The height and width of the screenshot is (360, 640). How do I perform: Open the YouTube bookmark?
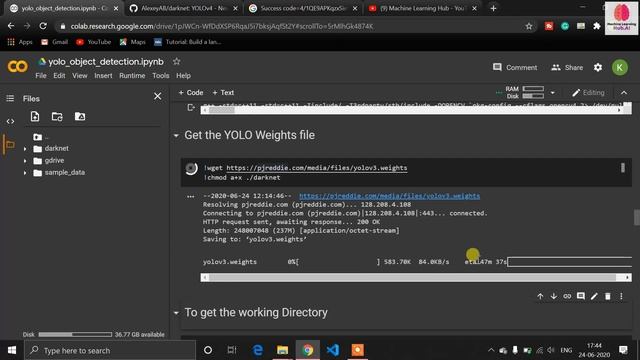(x=93, y=42)
